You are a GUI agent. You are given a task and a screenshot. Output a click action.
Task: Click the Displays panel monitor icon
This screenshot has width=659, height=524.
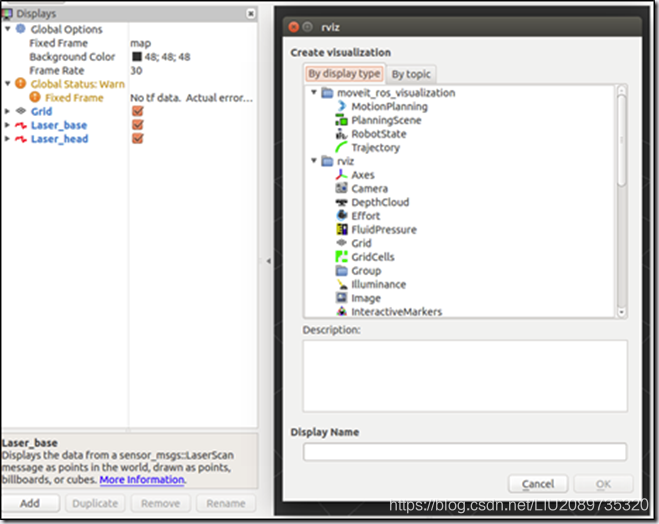tap(7, 14)
